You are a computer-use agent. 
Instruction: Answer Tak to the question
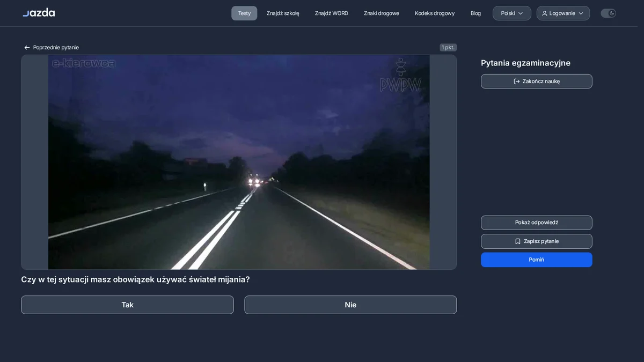point(127,305)
